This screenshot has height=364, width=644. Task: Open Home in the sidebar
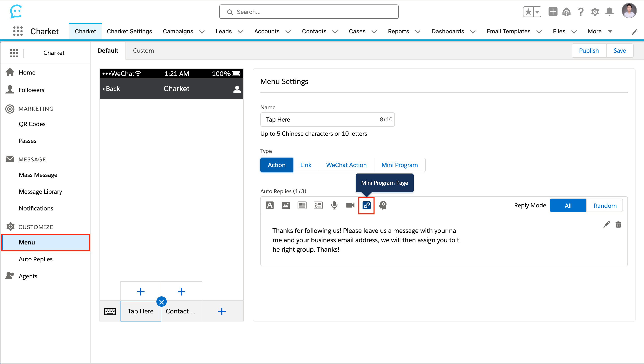pos(27,73)
